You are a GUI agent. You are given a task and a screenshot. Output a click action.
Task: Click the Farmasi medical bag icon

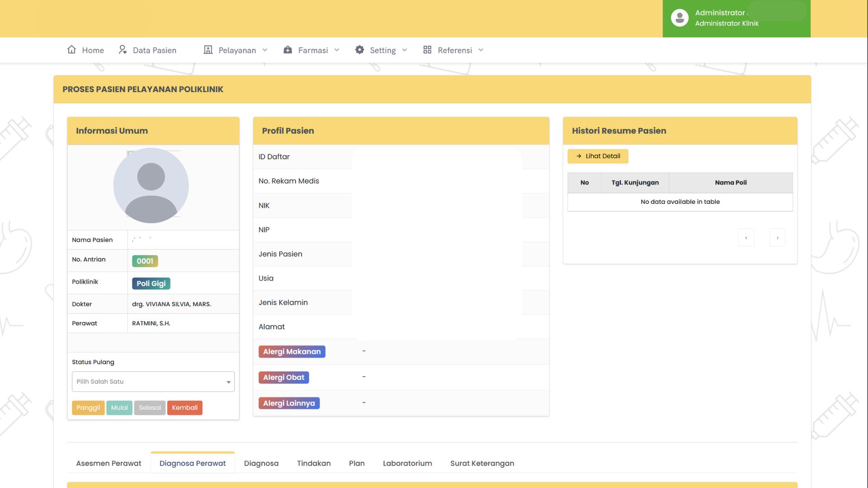point(288,50)
